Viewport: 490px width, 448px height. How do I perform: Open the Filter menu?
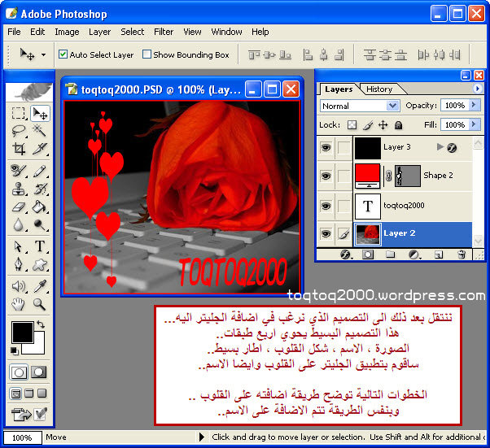[164, 32]
